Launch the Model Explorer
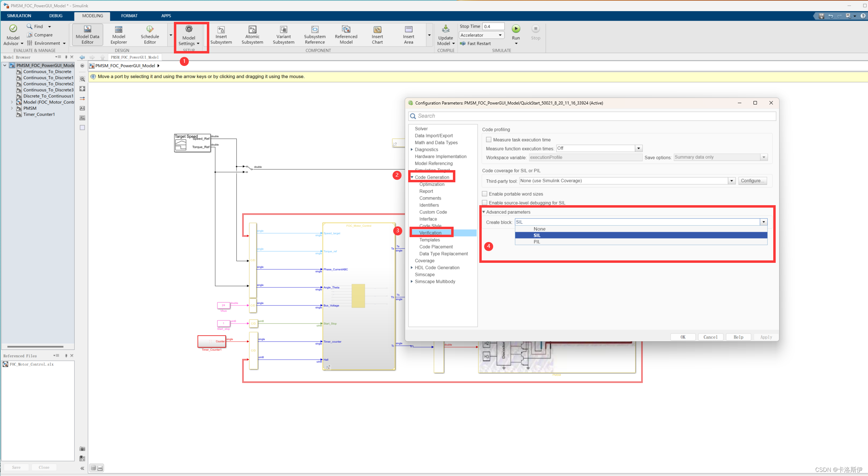This screenshot has height=476, width=868. click(119, 35)
